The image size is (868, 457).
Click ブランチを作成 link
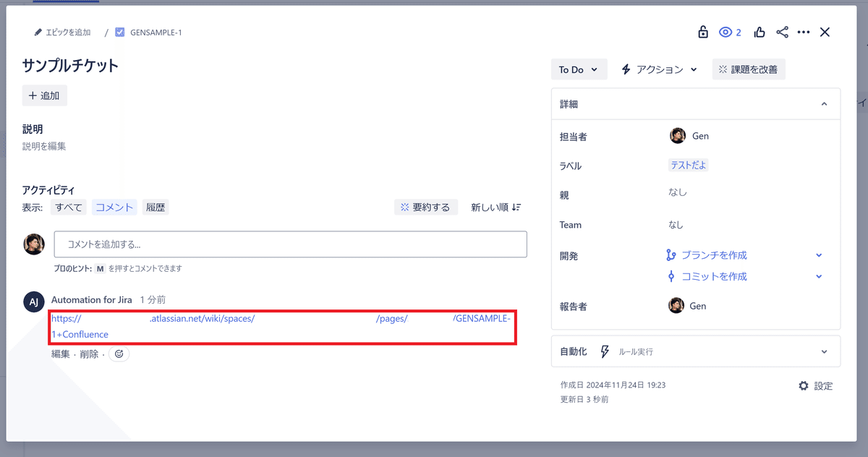tap(713, 255)
